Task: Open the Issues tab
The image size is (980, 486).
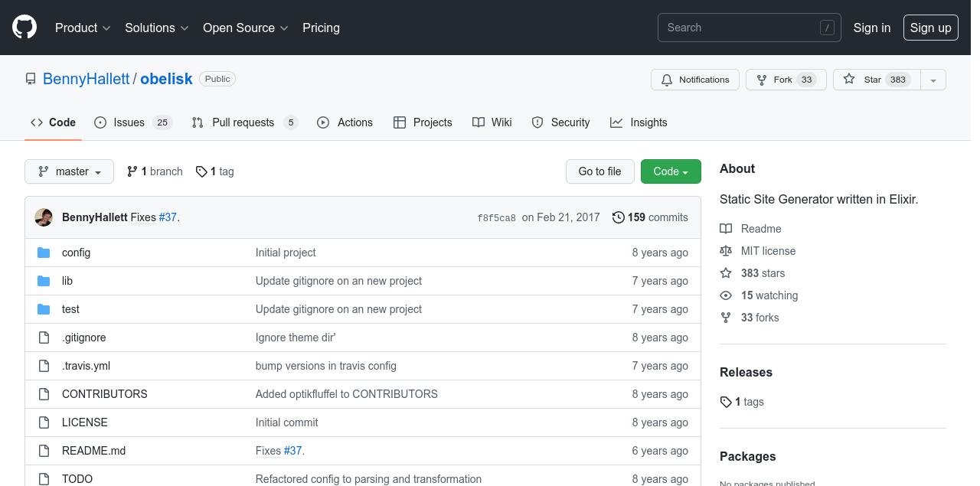Action: tap(133, 122)
